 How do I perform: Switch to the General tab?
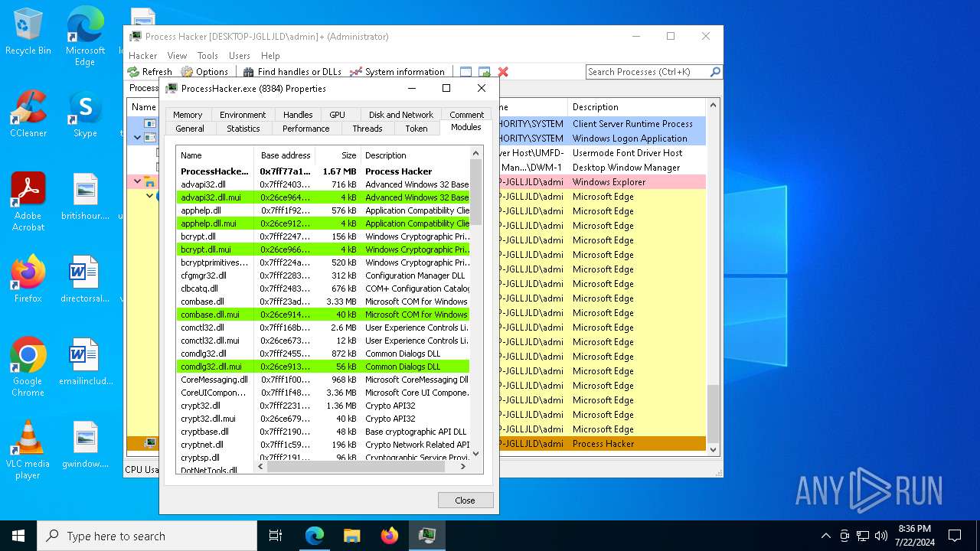tap(190, 129)
